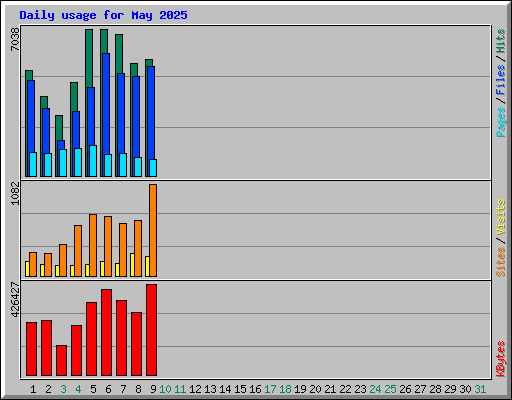The image size is (512, 400).
Task: Click green day label 4
Action: pos(78,389)
